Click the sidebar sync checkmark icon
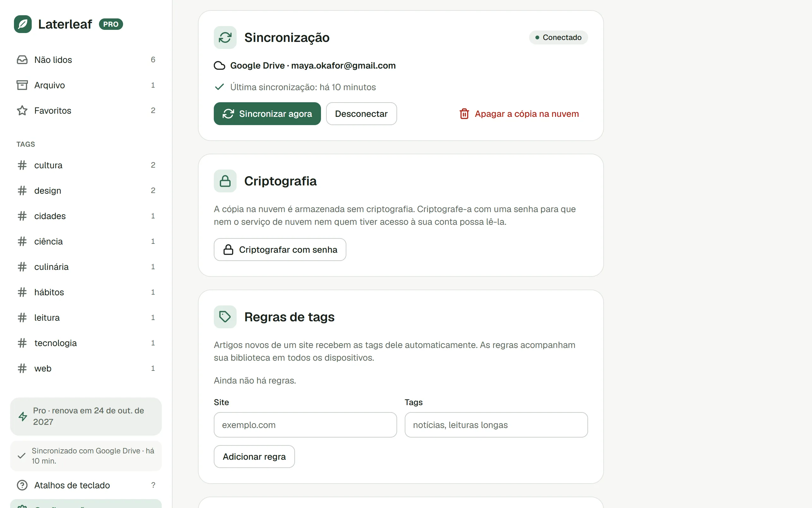The width and height of the screenshot is (812, 508). click(22, 456)
